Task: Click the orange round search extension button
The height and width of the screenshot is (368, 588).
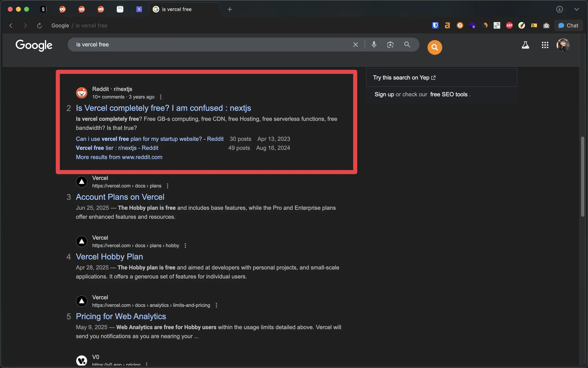Action: [x=435, y=47]
